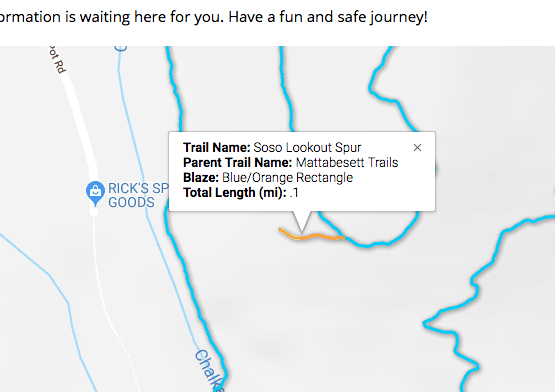Image resolution: width=555 pixels, height=392 pixels.
Task: Click the Chalker water label at bottom
Action: 210,370
